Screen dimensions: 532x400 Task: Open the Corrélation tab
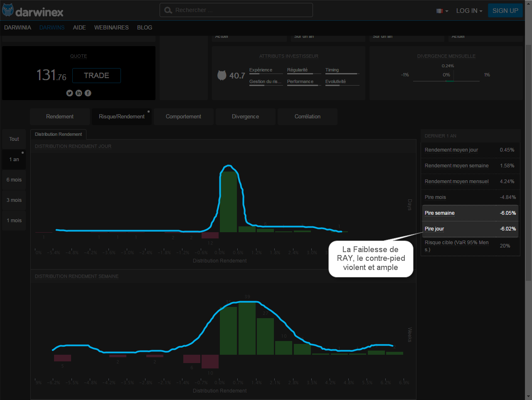pos(307,117)
